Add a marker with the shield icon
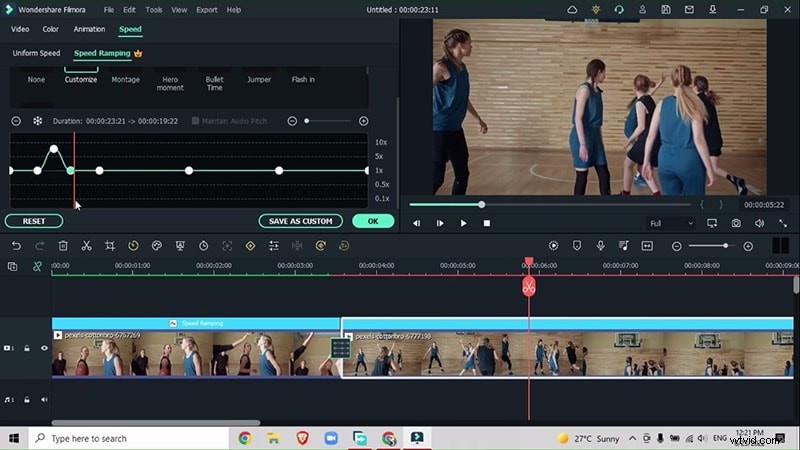800x450 pixels. pyautogui.click(x=577, y=246)
